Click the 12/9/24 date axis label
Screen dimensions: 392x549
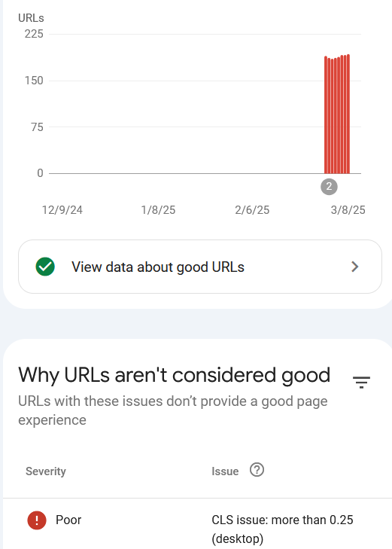(x=62, y=210)
